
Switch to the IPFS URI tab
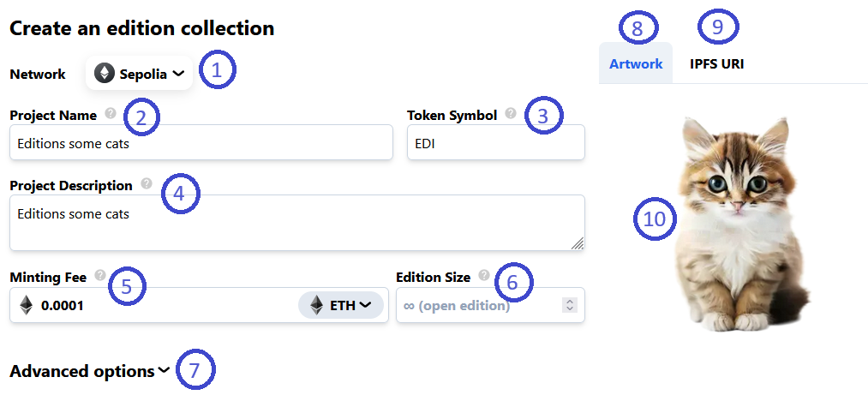[x=716, y=63]
